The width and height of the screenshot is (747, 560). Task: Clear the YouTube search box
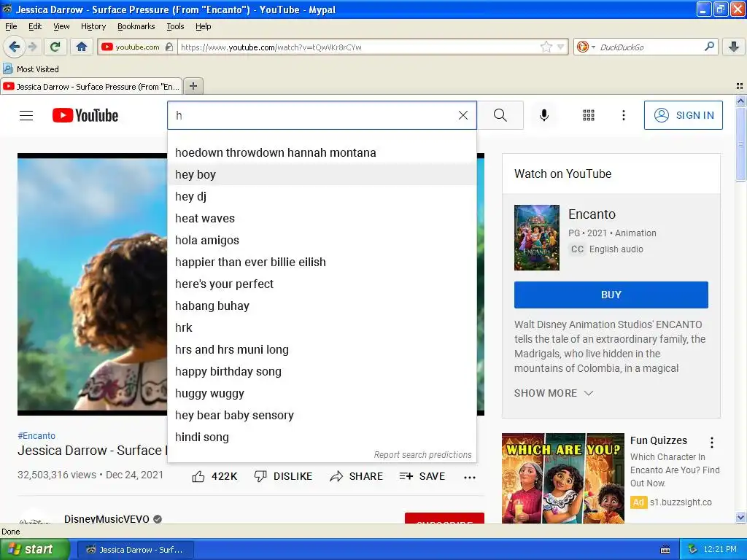[x=463, y=115]
